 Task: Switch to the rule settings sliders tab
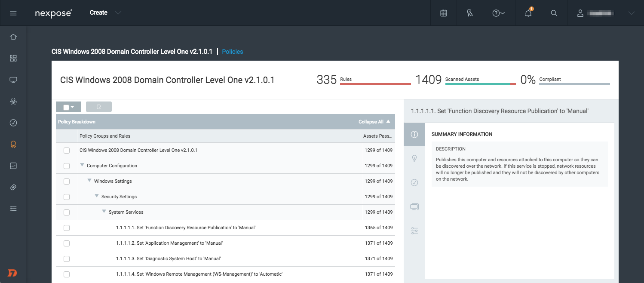[414, 231]
